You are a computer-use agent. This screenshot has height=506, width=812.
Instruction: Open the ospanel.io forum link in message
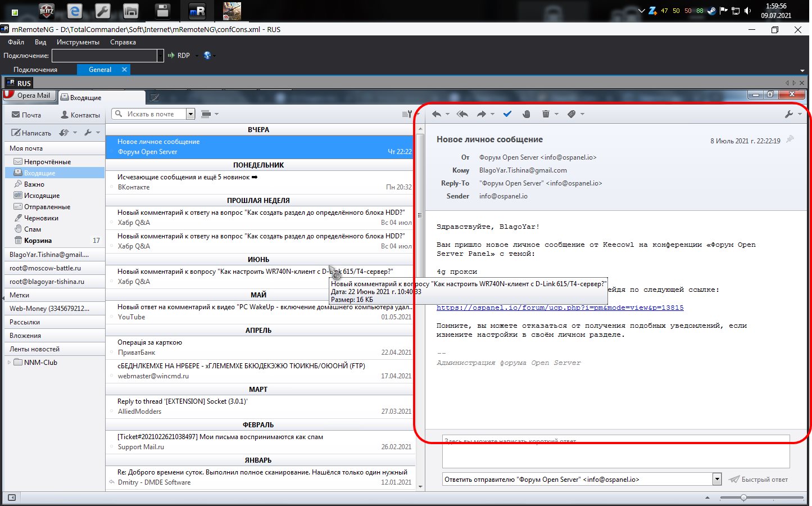pyautogui.click(x=560, y=308)
